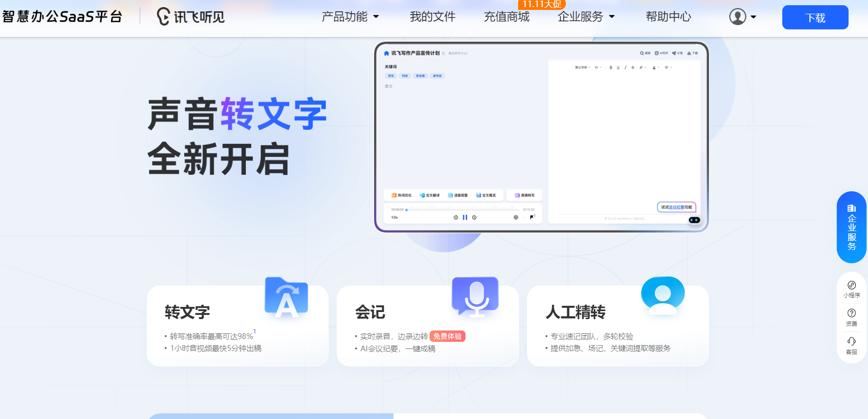Click the home icon in preview mockup
868x419 pixels.
coord(386,53)
